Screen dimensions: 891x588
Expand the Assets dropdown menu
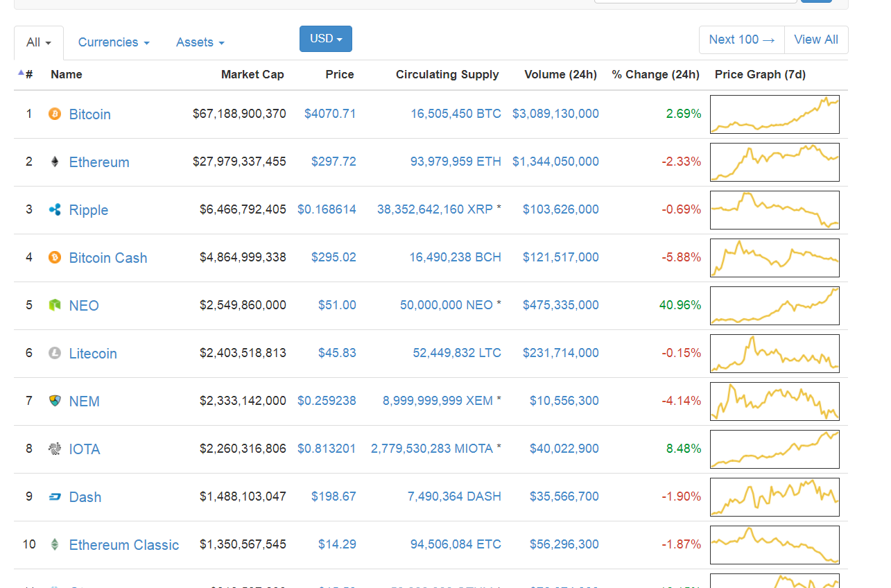click(x=200, y=42)
